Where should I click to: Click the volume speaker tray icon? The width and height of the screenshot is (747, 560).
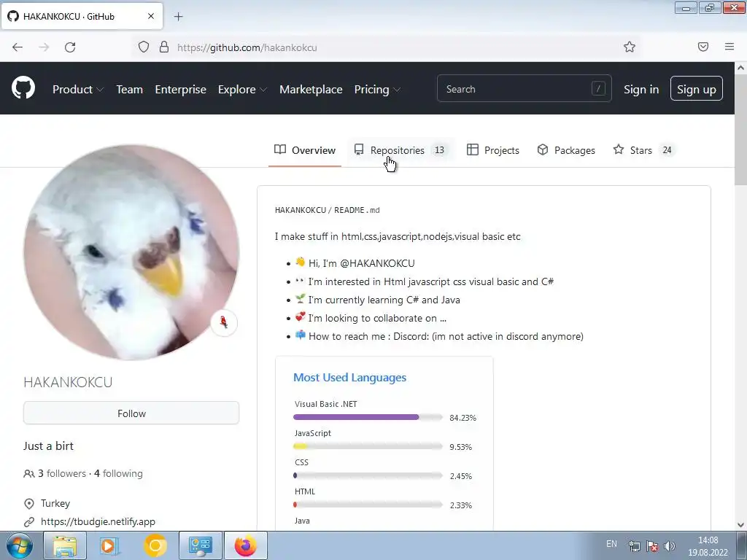click(x=670, y=546)
